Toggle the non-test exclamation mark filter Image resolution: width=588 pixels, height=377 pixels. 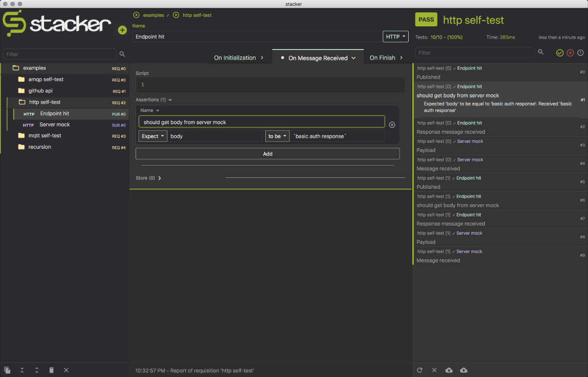580,53
